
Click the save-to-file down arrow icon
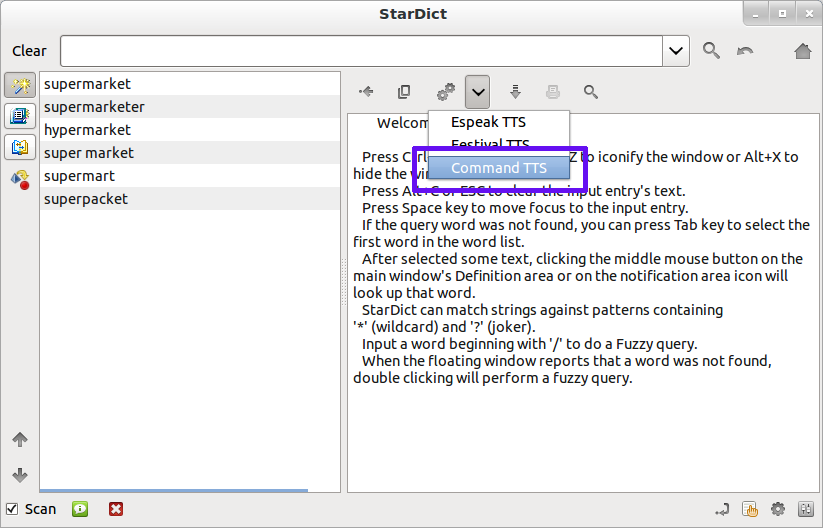click(515, 92)
